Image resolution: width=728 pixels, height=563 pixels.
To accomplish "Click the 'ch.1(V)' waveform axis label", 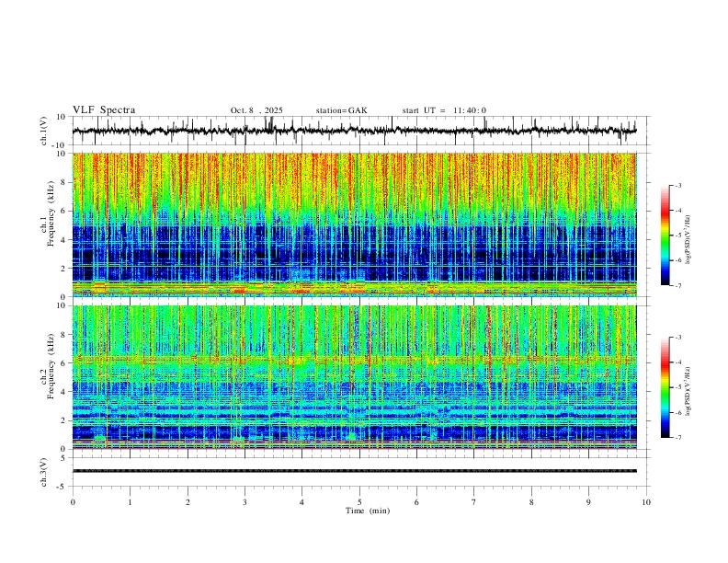I will (x=44, y=131).
